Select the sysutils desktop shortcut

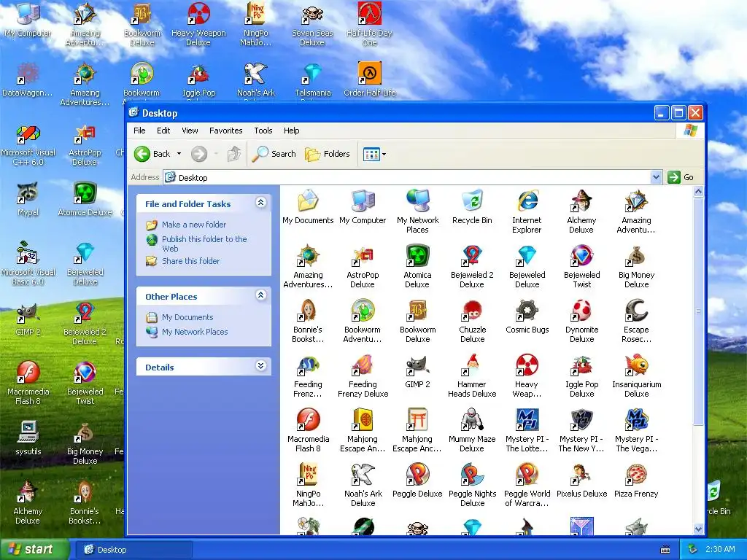coord(28,432)
